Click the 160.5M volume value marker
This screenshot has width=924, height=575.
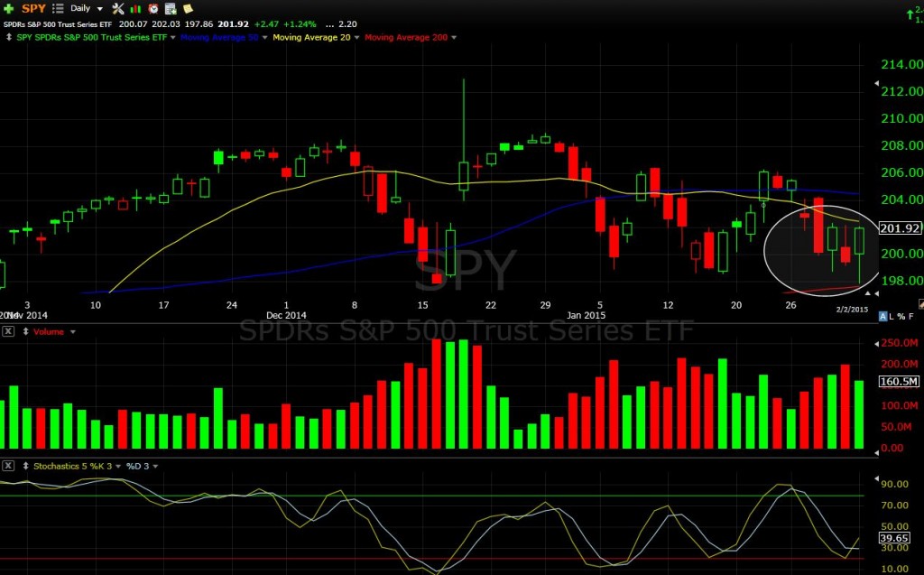tap(900, 382)
